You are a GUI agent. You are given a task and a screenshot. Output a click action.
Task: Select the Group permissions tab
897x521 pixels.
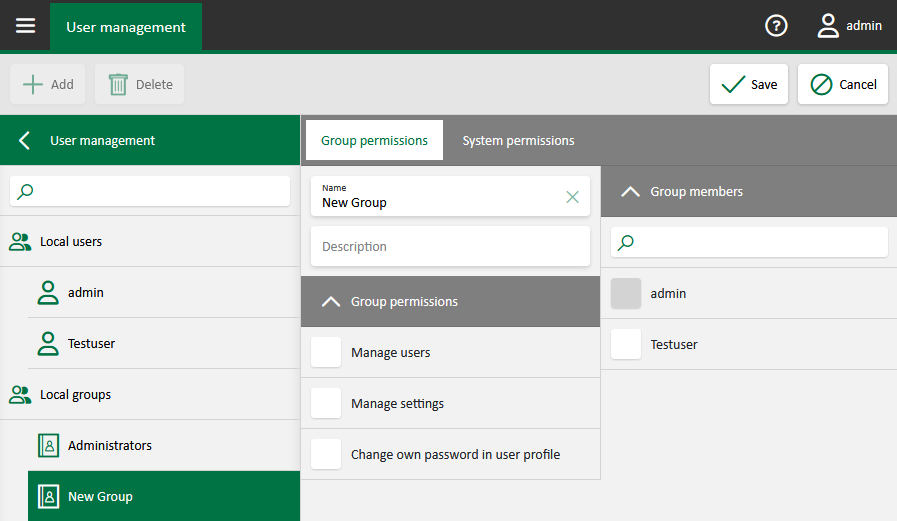[374, 141]
